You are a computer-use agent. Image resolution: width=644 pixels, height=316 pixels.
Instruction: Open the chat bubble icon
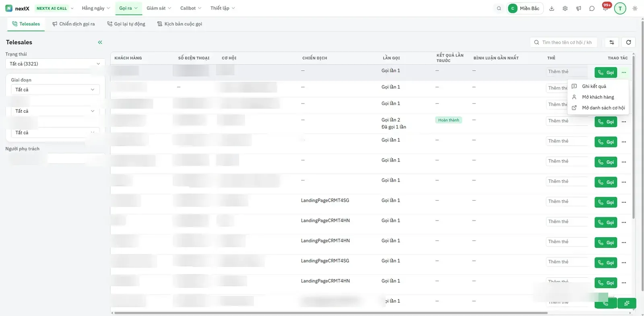592,8
